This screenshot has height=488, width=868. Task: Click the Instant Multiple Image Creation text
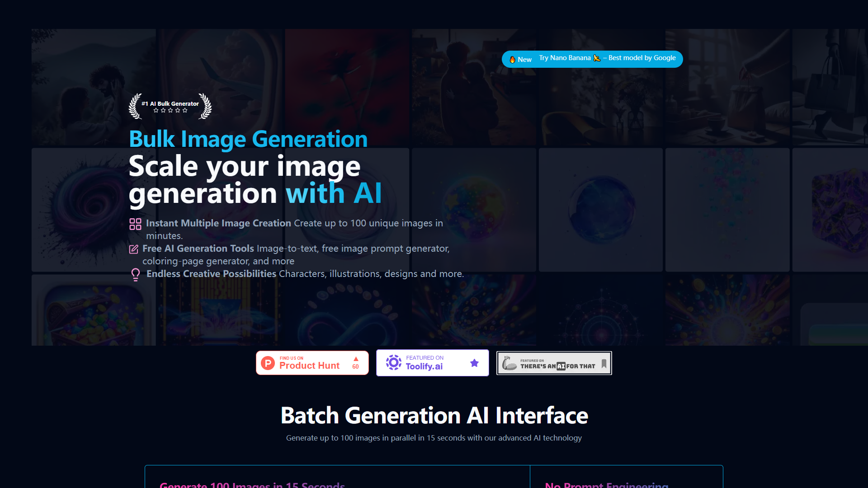point(218,223)
